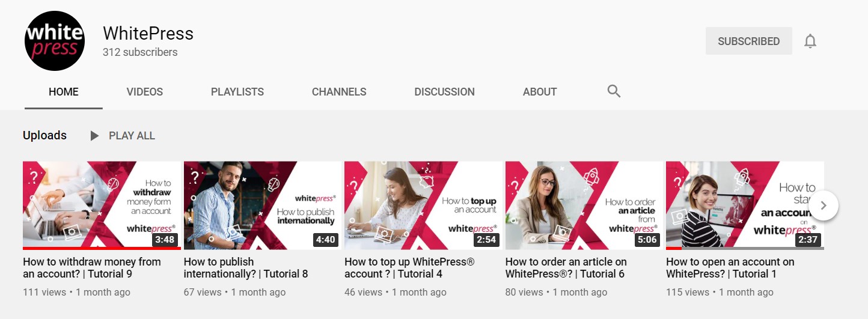The image size is (868, 319).
Task: Click the WhitePress channel name
Action: coord(148,33)
